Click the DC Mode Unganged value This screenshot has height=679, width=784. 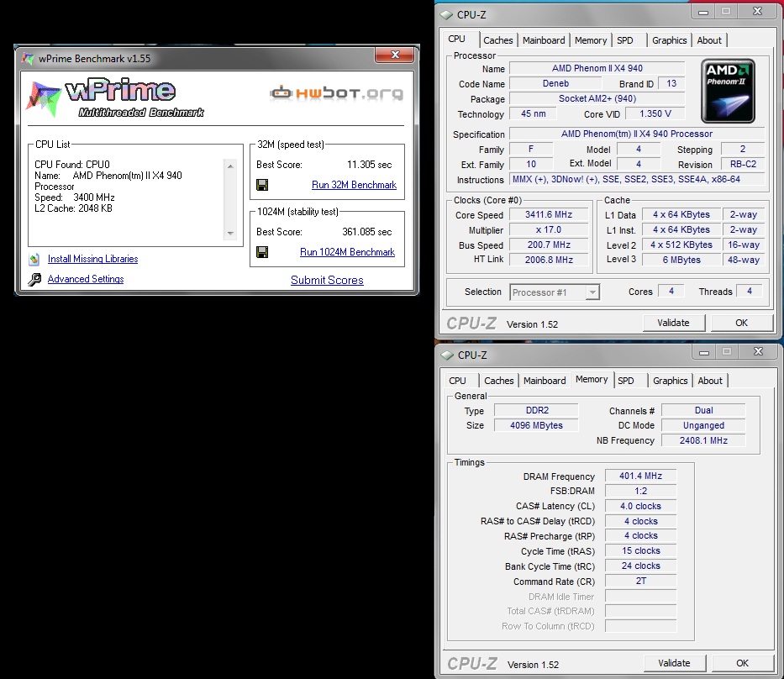(703, 425)
